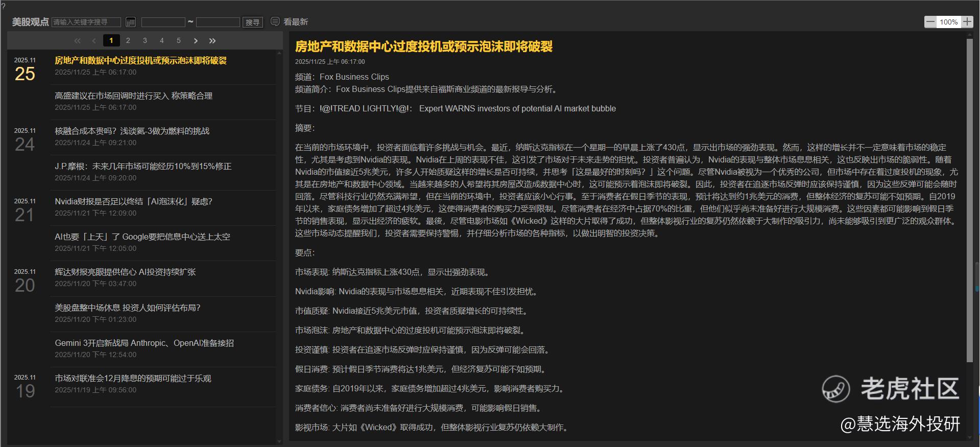Open article 市场对联准会12月降息的预期可能过于乐观
This screenshot has width=980, height=447.
pyautogui.click(x=133, y=378)
